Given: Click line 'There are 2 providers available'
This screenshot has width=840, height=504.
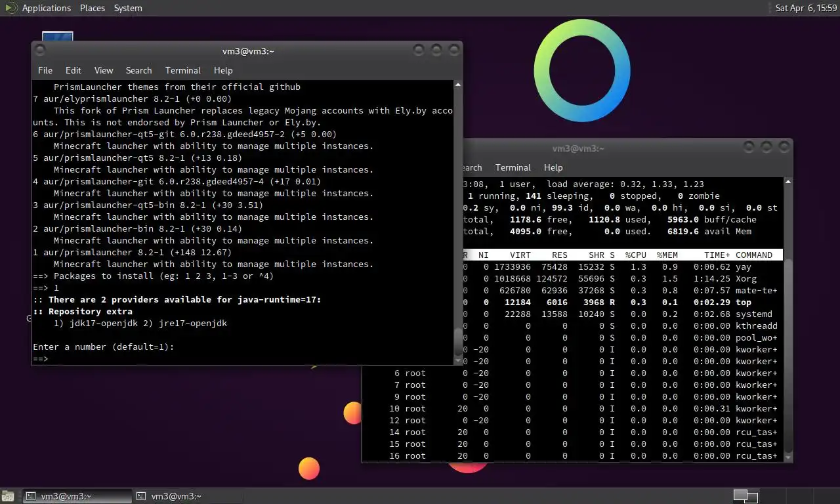Looking at the screenshot, I should [x=177, y=299].
